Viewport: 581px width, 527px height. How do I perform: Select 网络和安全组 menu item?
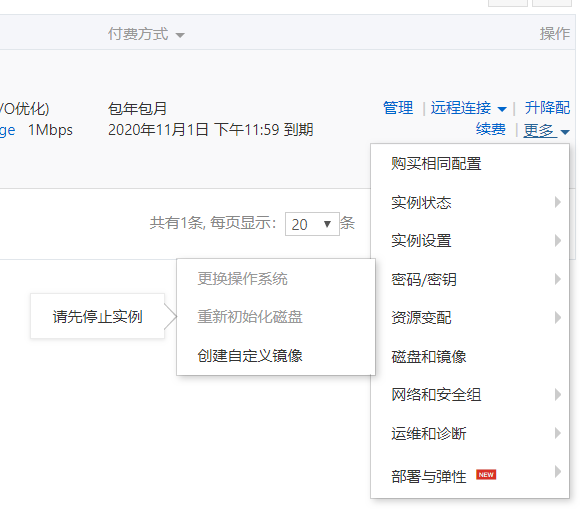pos(469,395)
